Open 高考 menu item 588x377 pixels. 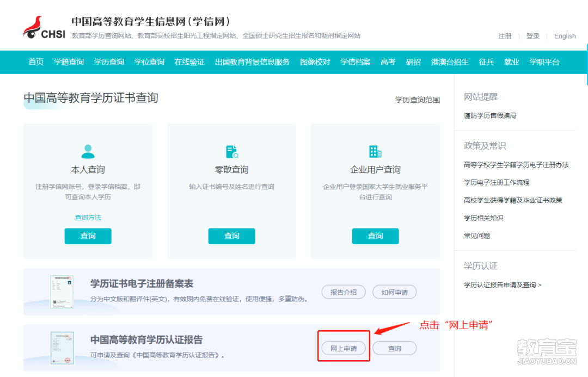pyautogui.click(x=388, y=62)
